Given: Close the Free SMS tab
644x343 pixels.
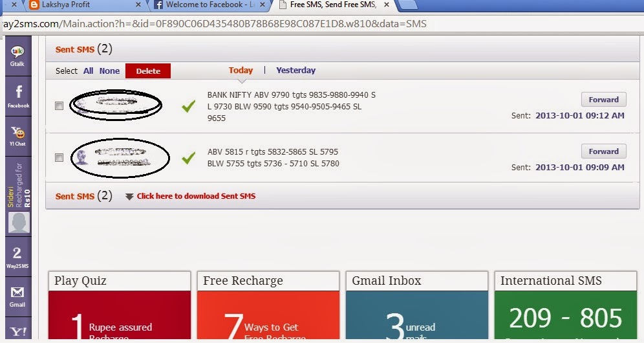Looking at the screenshot, I should coord(387,5).
